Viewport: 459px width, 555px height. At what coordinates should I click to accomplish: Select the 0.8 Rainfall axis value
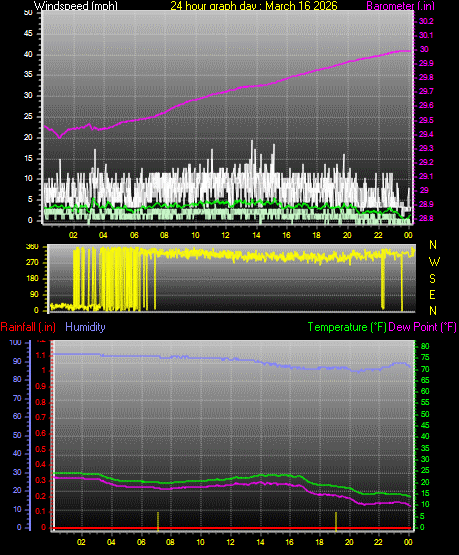click(41, 402)
